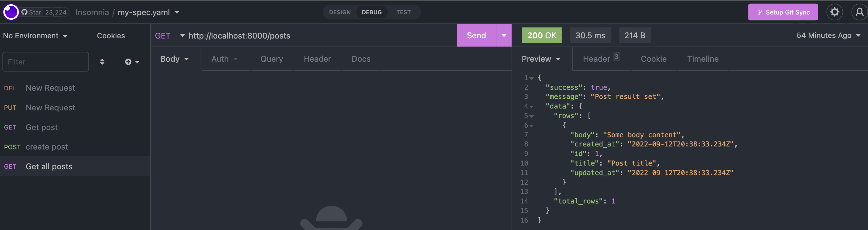The height and width of the screenshot is (230, 868).
Task: Open the Send options dropdown arrow
Action: pos(504,35)
